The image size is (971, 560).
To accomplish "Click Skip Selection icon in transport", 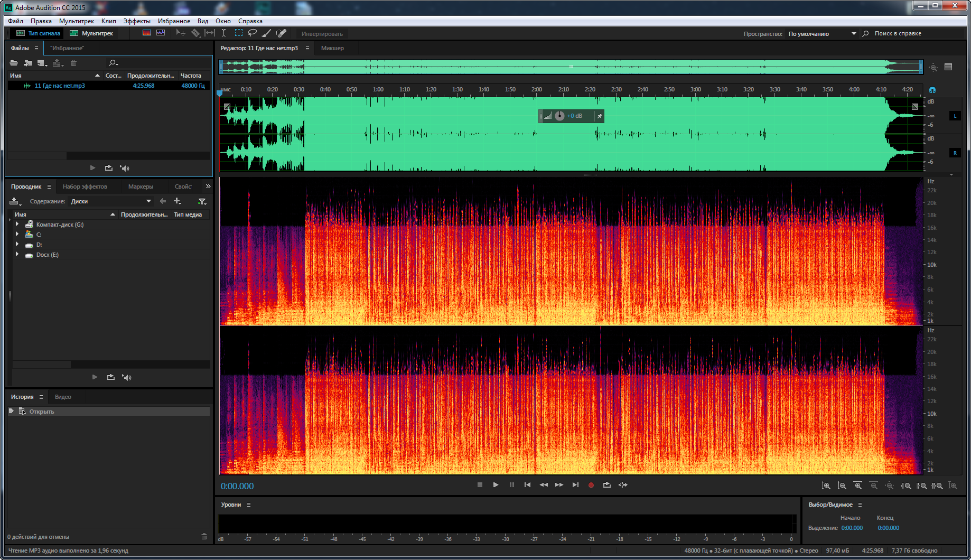I will (x=623, y=485).
